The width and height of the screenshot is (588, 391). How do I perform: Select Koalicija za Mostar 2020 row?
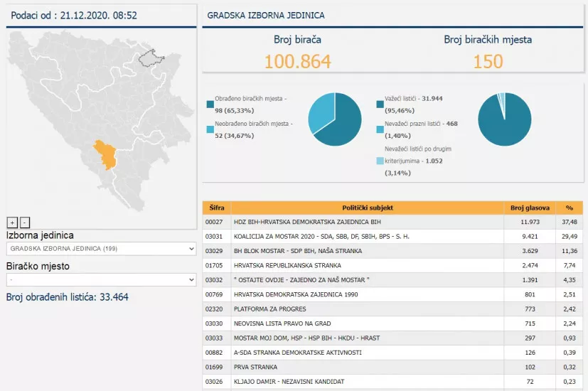367,237
